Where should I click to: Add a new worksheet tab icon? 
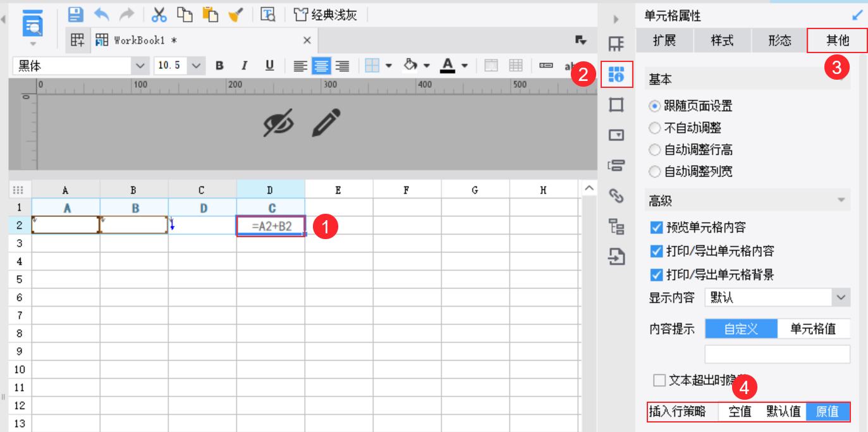(x=77, y=40)
